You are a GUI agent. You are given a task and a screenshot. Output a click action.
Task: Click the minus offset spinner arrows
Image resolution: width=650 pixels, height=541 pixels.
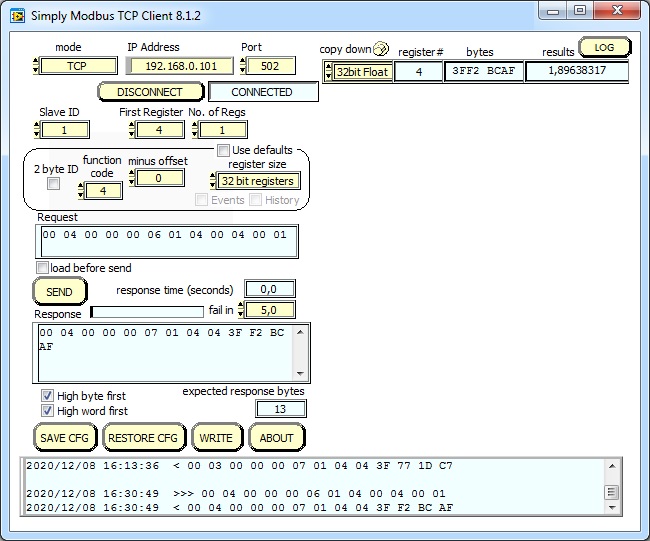(x=132, y=178)
